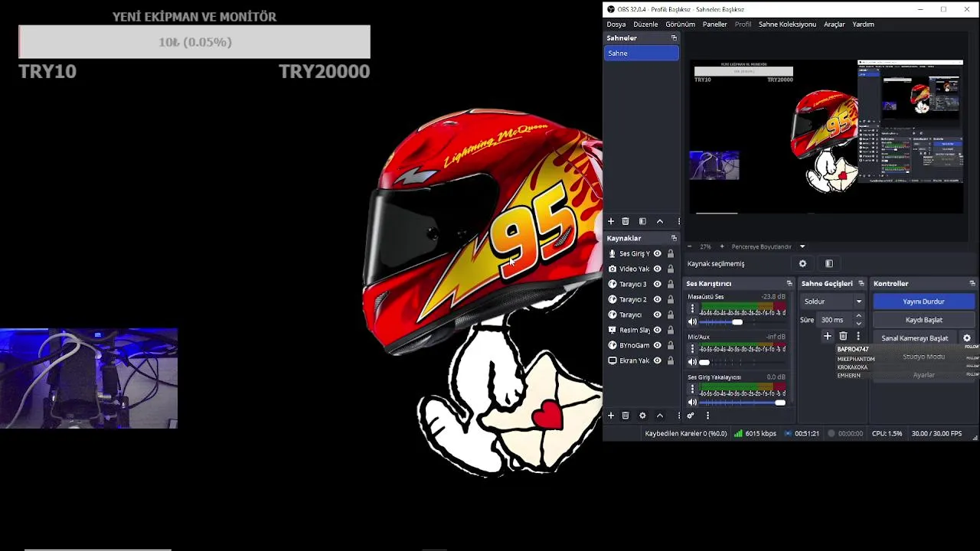Viewport: 980px width, 551px height.
Task: Open the Araçlar menu
Action: (835, 24)
